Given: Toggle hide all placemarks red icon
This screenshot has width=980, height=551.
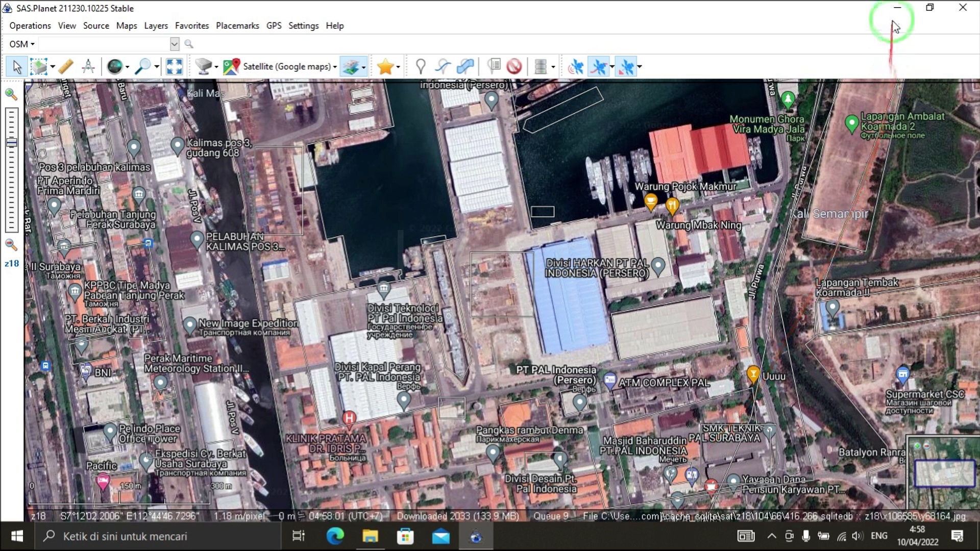Looking at the screenshot, I should 514,66.
